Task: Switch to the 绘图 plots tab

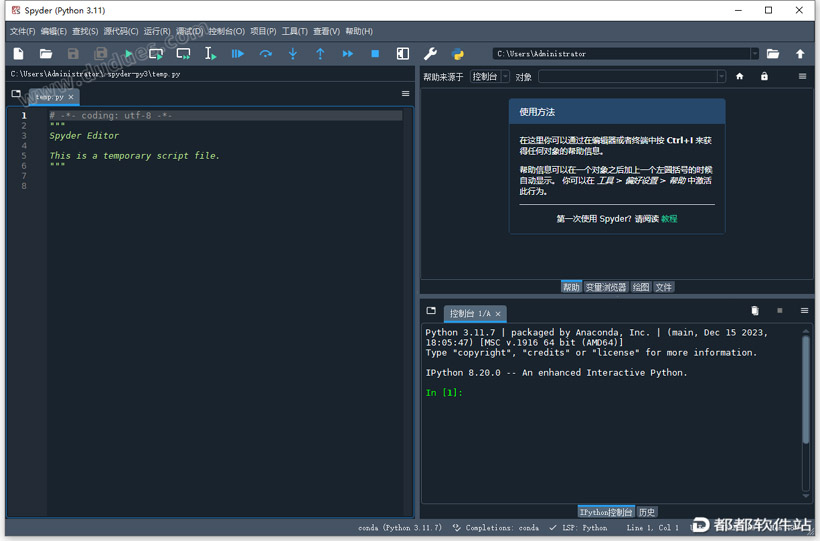Action: point(641,287)
